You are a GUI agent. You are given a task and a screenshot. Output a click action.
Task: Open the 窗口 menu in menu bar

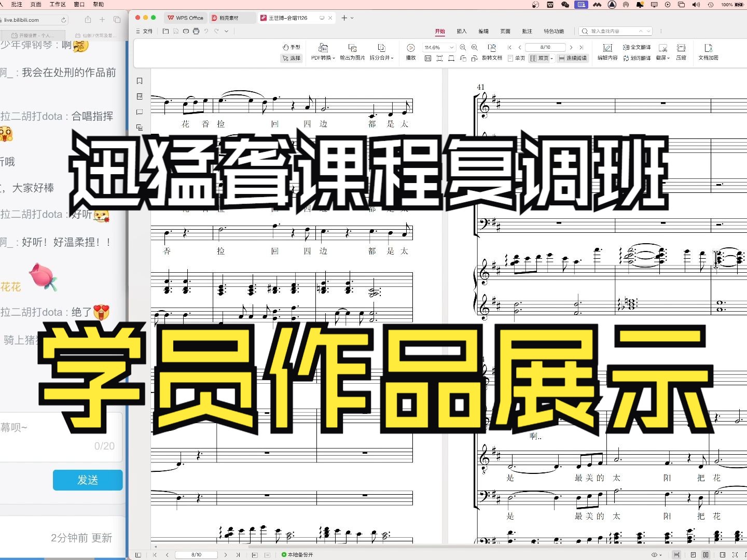click(79, 4)
